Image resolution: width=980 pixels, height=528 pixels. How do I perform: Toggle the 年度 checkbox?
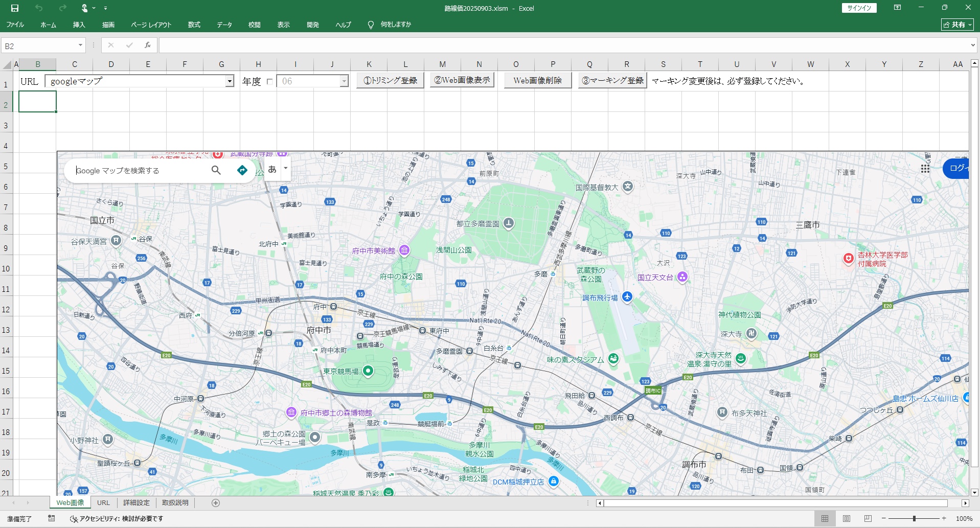pyautogui.click(x=269, y=81)
